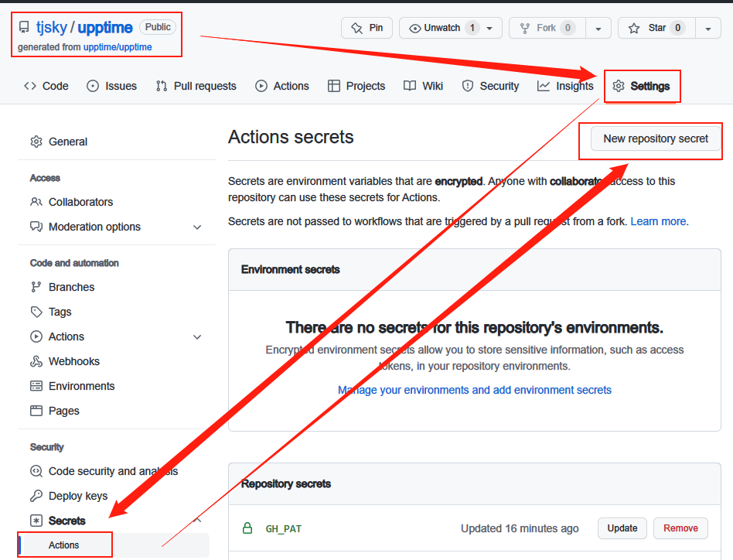Click the Wiki tab book icon

(x=410, y=86)
